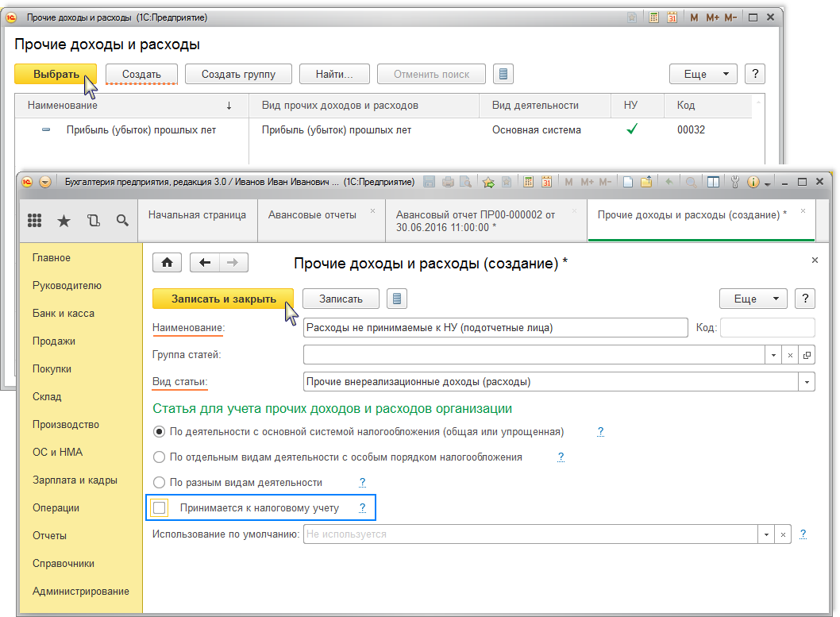The height and width of the screenshot is (617, 840).
Task: Clear the Использование по умолчанию field
Action: click(x=783, y=534)
